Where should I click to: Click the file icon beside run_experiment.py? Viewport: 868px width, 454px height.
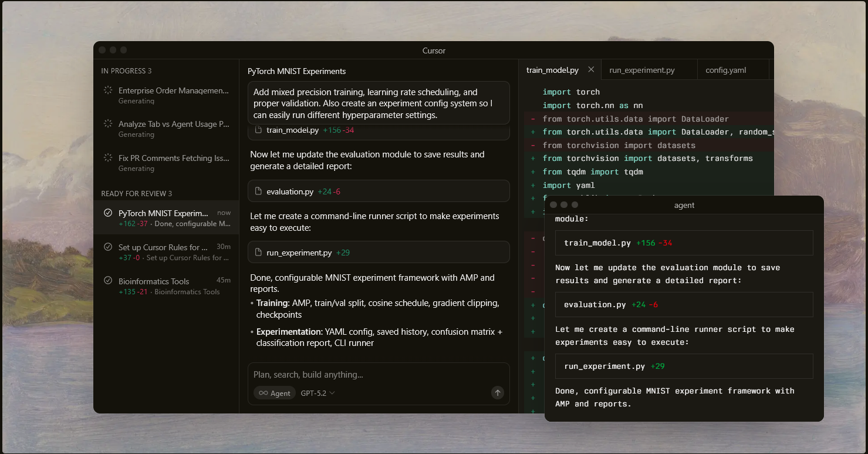pyautogui.click(x=258, y=253)
